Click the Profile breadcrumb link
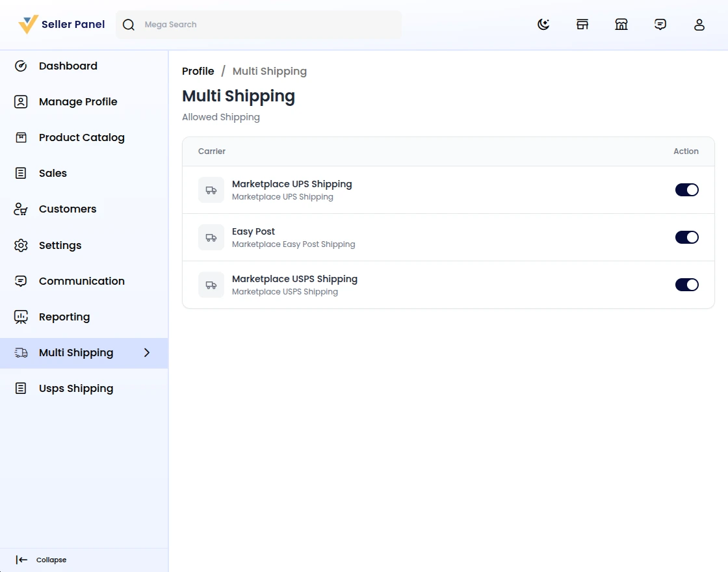 click(198, 71)
